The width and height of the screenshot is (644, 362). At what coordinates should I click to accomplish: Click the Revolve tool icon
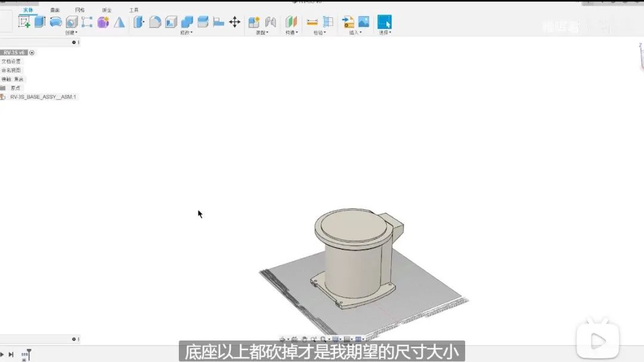click(x=55, y=21)
